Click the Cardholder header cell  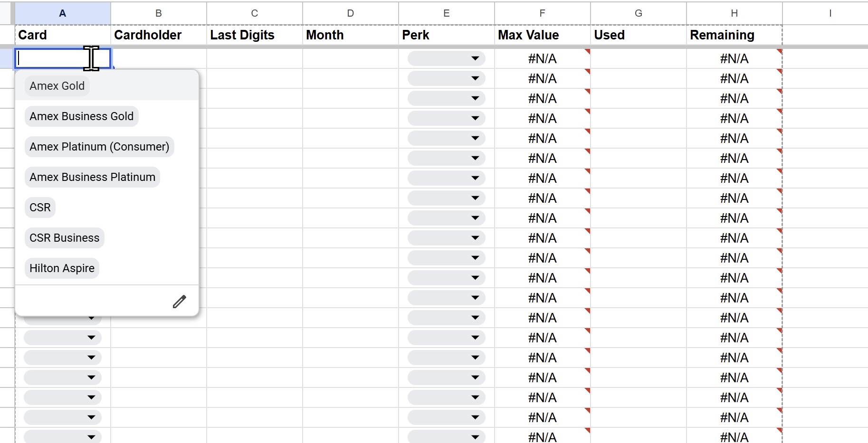coord(159,35)
